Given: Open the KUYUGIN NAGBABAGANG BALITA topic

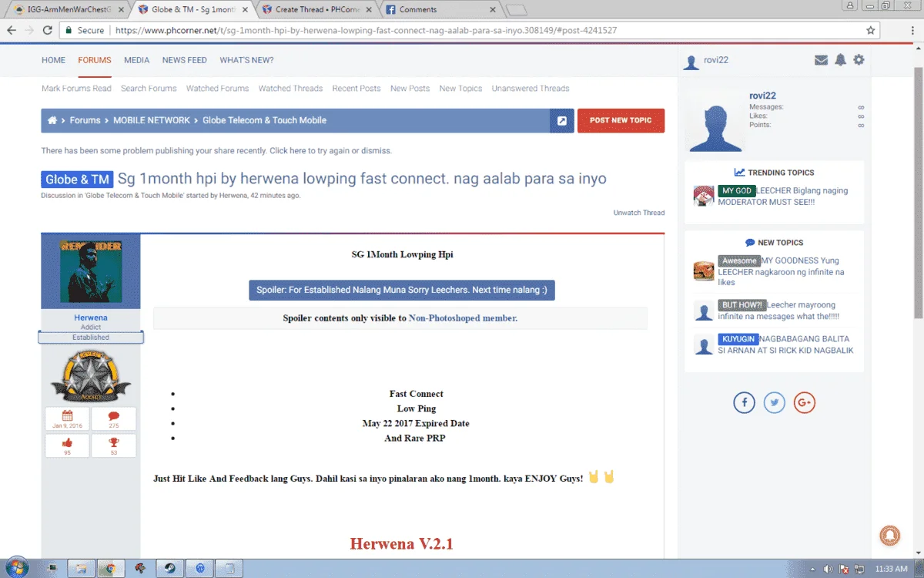Looking at the screenshot, I should (785, 344).
